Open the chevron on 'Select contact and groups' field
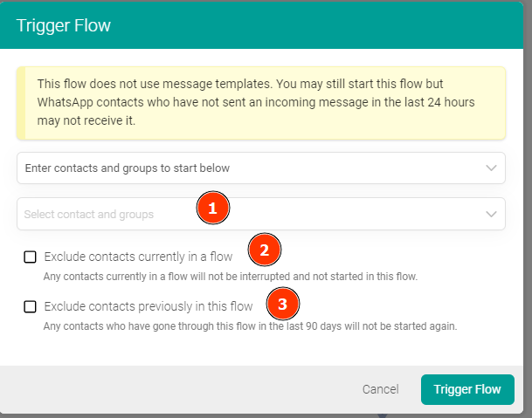532x418 pixels. (x=491, y=214)
